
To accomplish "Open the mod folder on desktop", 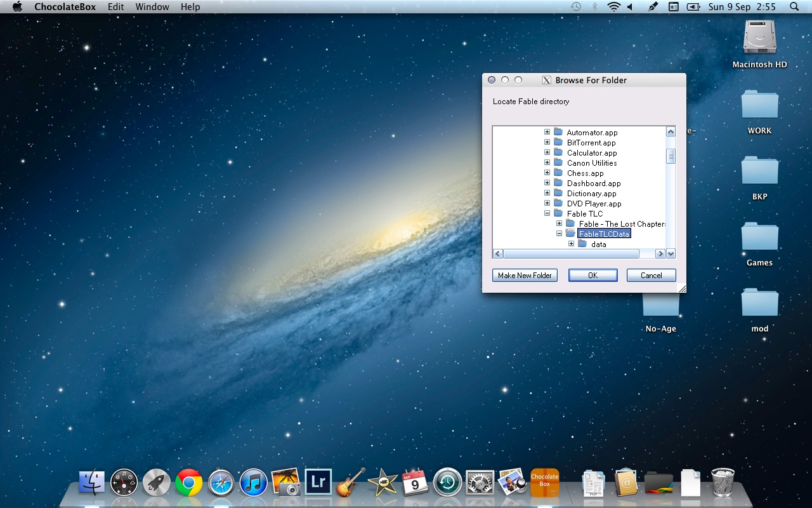I will [x=759, y=304].
